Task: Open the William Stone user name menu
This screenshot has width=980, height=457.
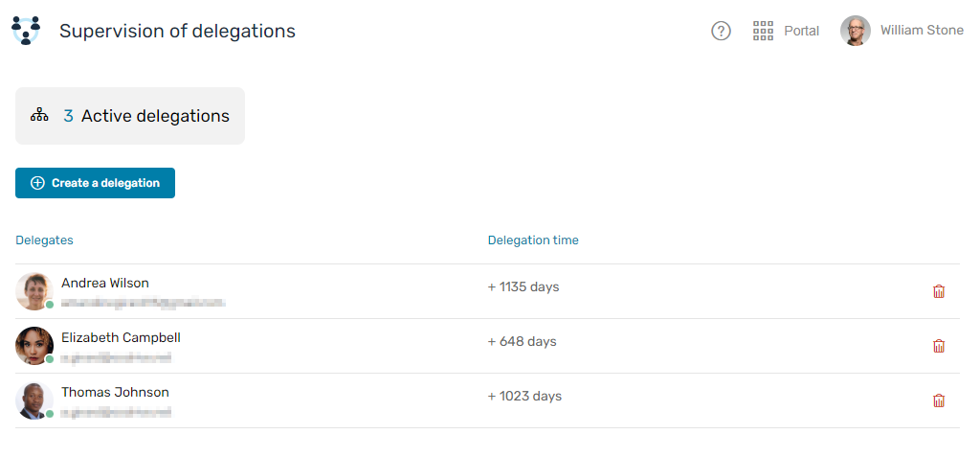Action: 922,30
